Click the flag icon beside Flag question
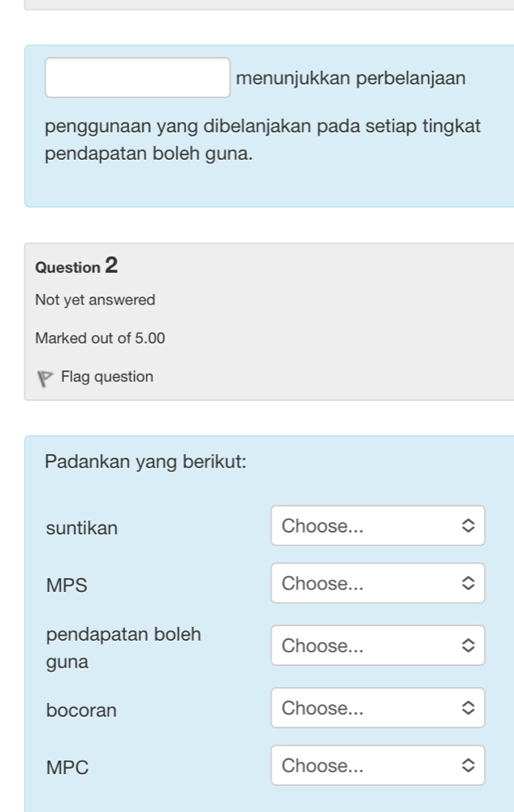Image resolution: width=514 pixels, height=812 pixels. tap(45, 378)
